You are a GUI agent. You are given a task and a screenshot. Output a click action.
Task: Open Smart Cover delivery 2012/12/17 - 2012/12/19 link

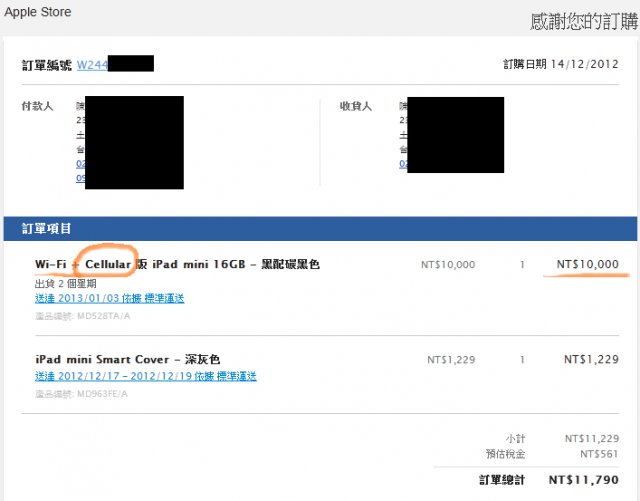146,376
